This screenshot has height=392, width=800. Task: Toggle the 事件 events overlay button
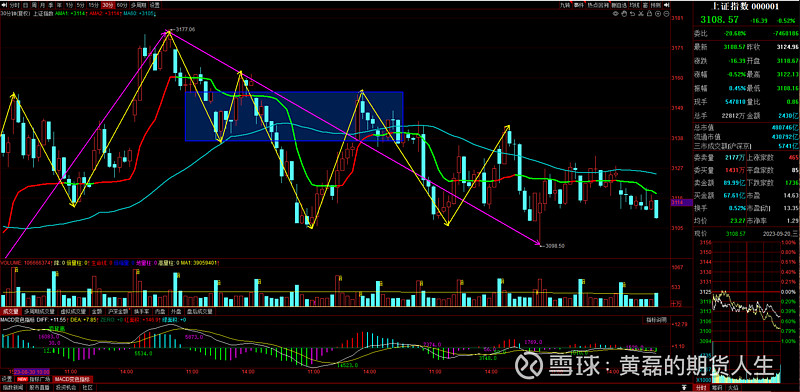coord(578,5)
